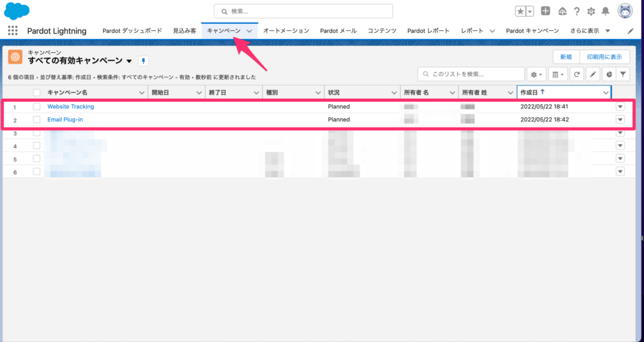
Task: Check the row 6 checkbox
Action: (37, 172)
